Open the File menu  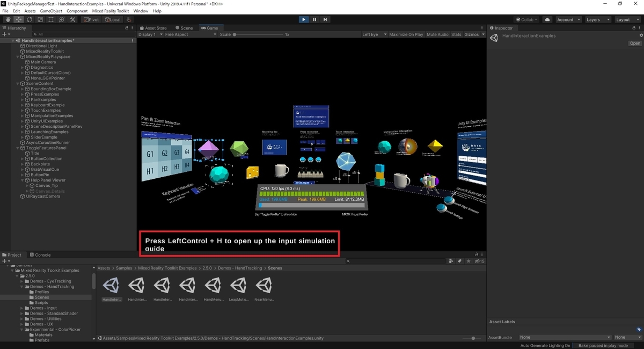tap(6, 11)
